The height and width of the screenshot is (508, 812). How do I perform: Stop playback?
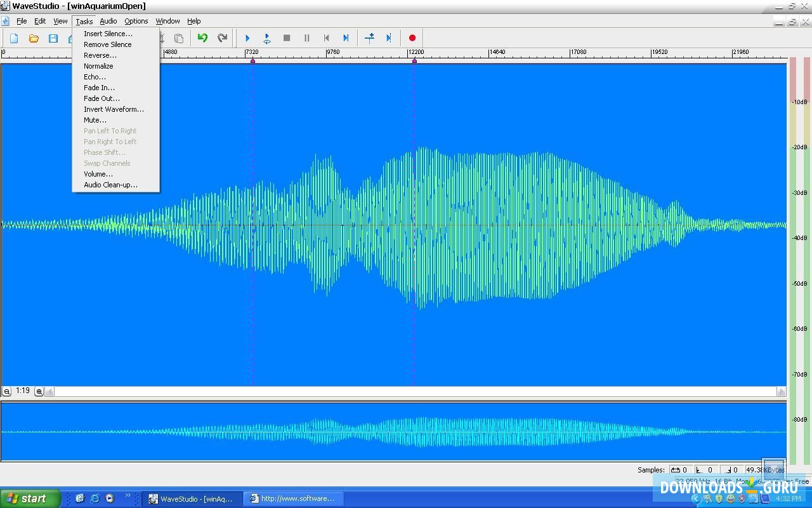[x=286, y=38]
